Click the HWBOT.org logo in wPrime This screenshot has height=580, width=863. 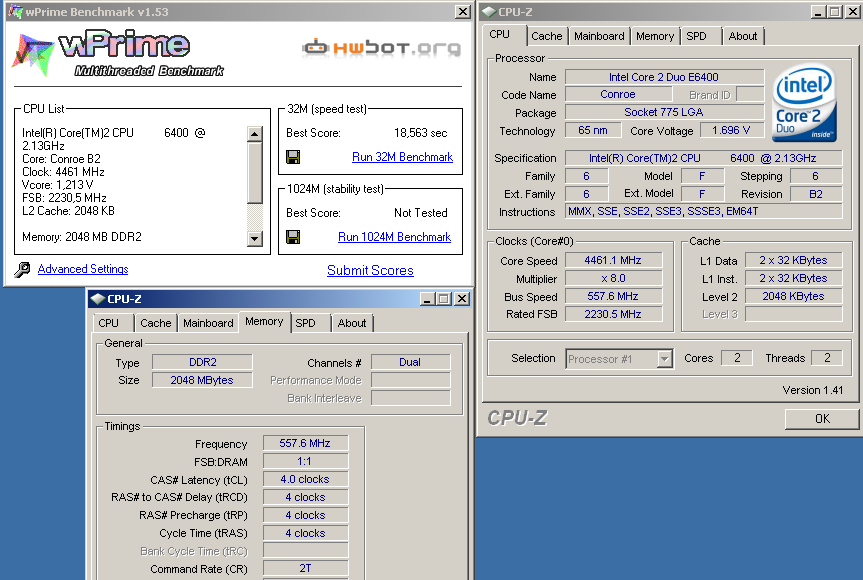(381, 48)
